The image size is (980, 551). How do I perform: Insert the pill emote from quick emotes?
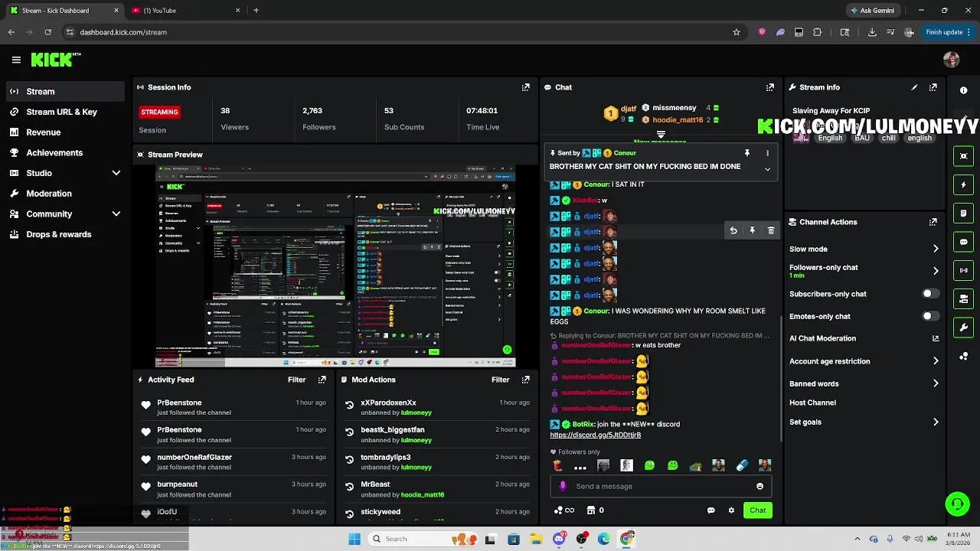[741, 465]
